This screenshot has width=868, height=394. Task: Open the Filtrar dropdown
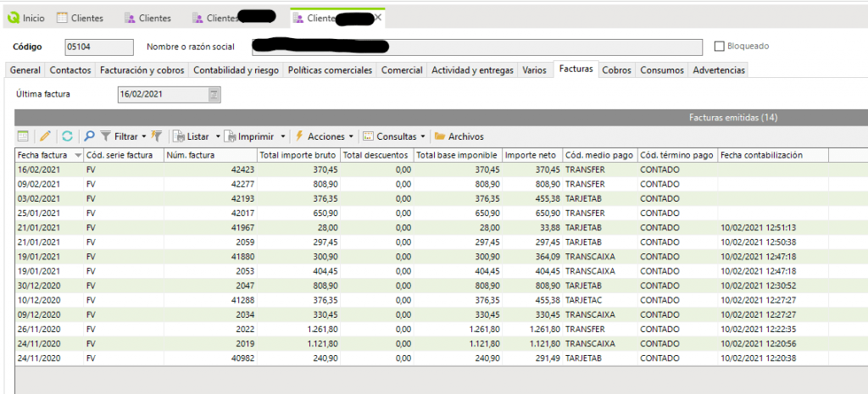(x=124, y=136)
